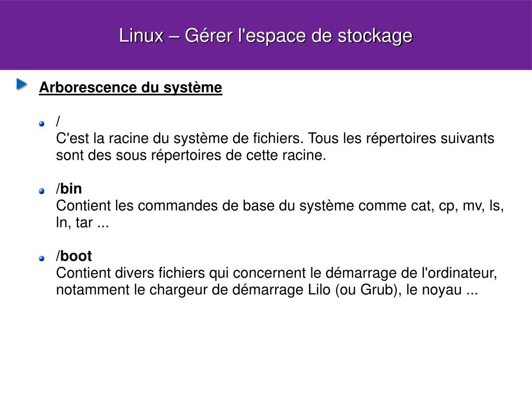This screenshot has height=399, width=532.
Task: Click the round bullet next to /boot
Action: tap(42, 259)
